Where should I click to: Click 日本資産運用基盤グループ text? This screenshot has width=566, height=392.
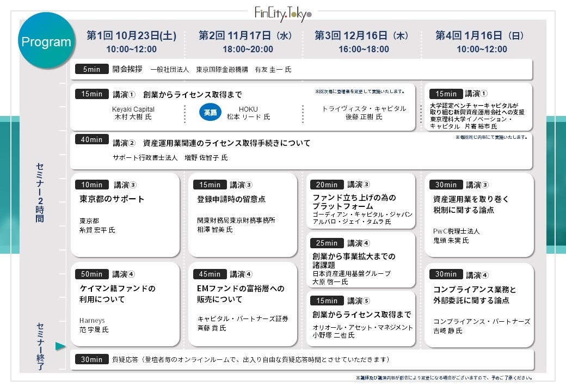pyautogui.click(x=352, y=274)
